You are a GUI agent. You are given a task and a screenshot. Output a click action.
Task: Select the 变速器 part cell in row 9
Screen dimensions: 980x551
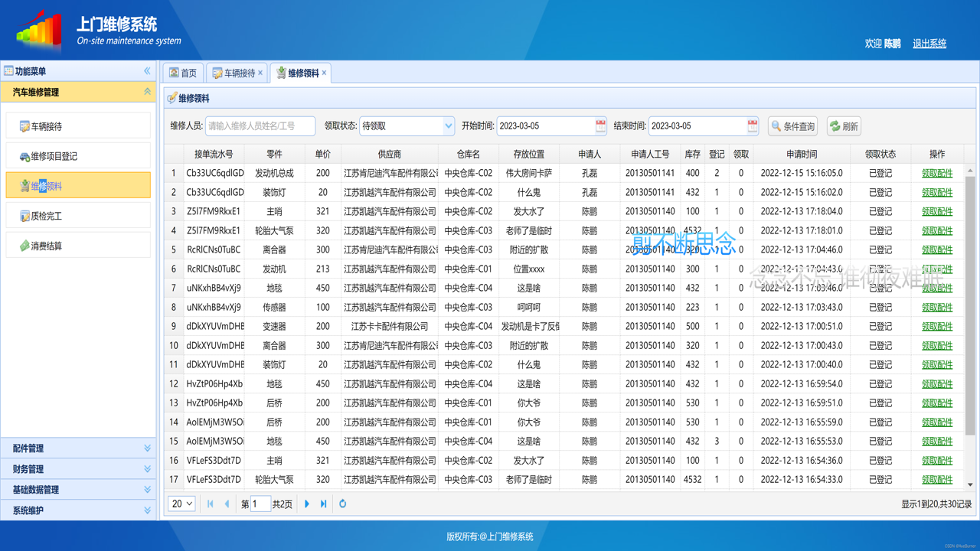pos(274,327)
